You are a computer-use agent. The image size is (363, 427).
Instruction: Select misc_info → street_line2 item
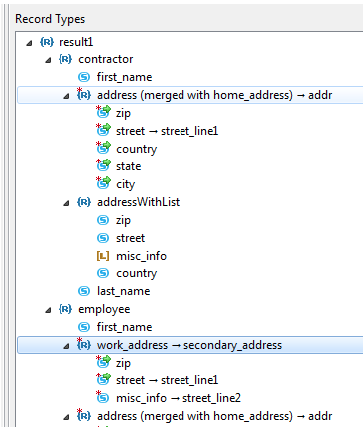(x=178, y=398)
